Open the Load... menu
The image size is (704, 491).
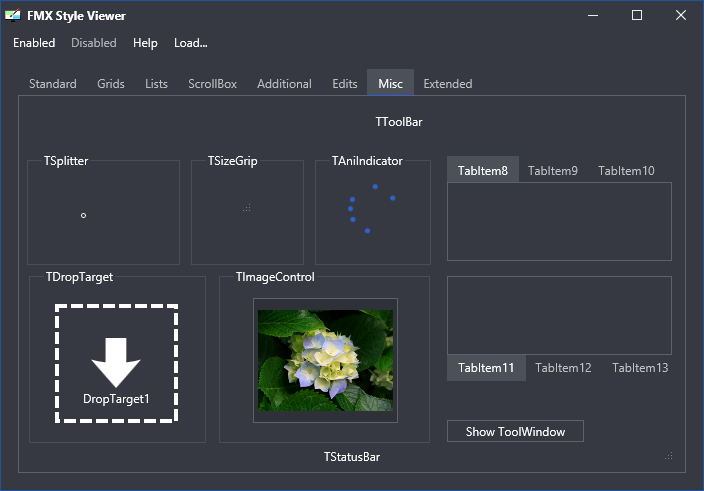tap(191, 43)
